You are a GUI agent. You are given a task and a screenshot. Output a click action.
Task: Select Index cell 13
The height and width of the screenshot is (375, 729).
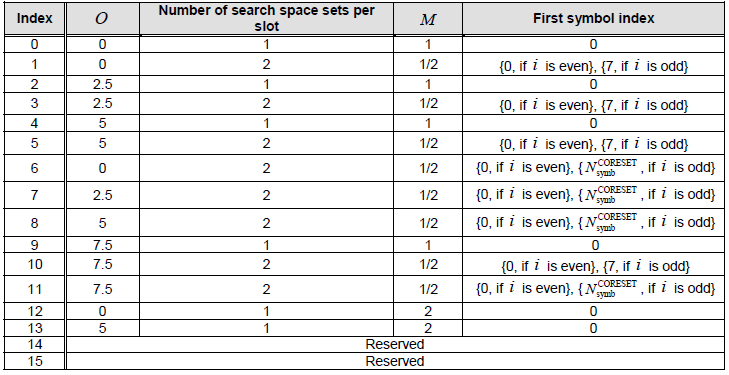pos(34,328)
